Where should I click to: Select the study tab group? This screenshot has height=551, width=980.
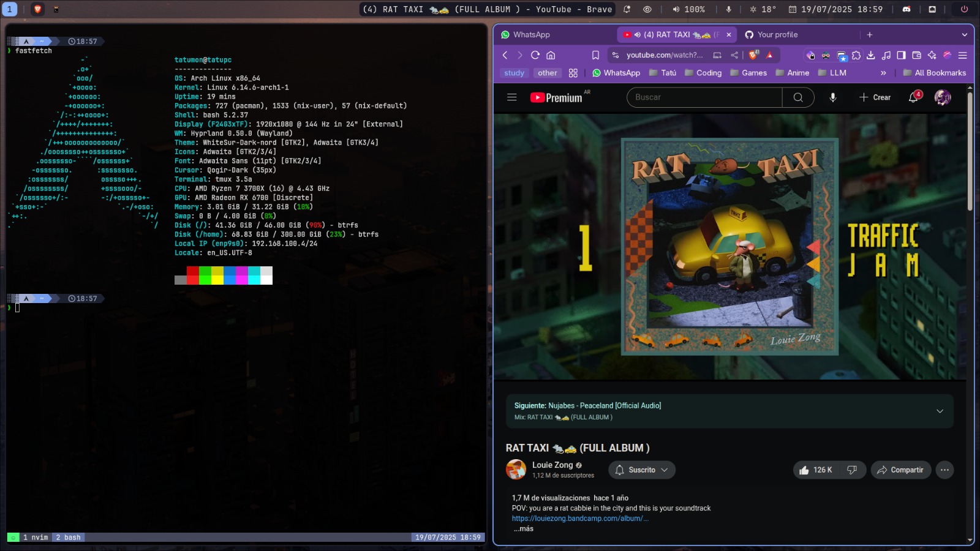(x=514, y=73)
